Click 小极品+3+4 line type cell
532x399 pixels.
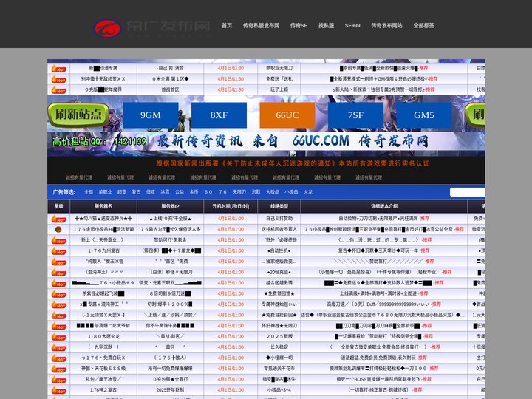coord(279,390)
